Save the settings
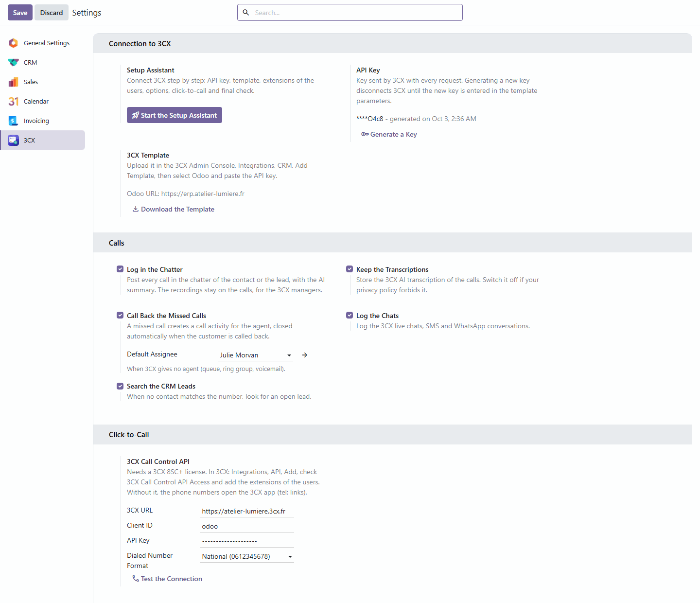The image size is (700, 603). [x=20, y=13]
